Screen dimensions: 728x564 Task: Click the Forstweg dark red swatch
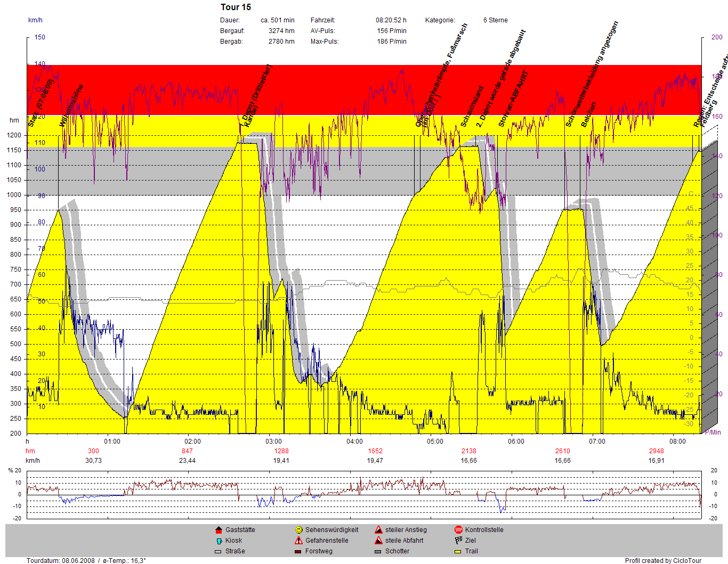pos(298,552)
